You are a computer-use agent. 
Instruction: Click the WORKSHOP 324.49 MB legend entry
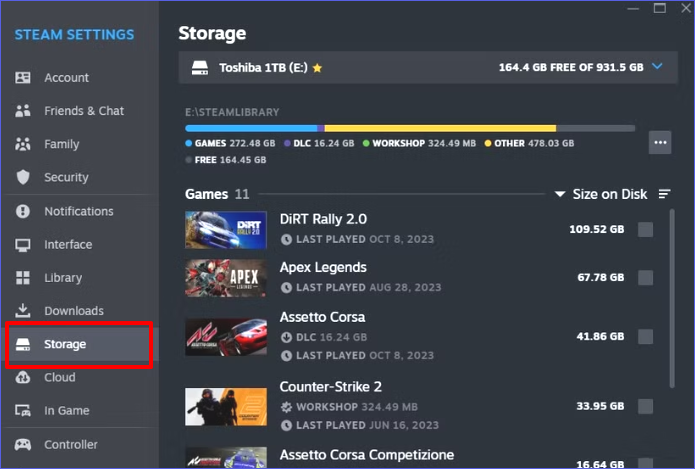(419, 143)
